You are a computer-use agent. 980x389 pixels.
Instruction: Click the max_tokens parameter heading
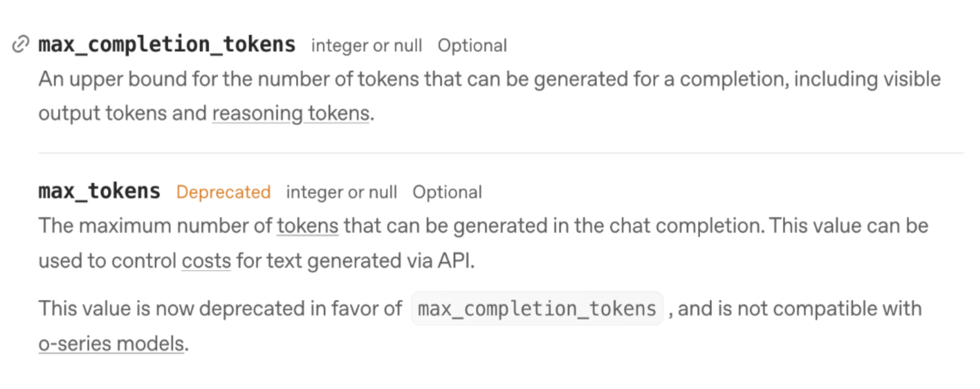click(99, 191)
